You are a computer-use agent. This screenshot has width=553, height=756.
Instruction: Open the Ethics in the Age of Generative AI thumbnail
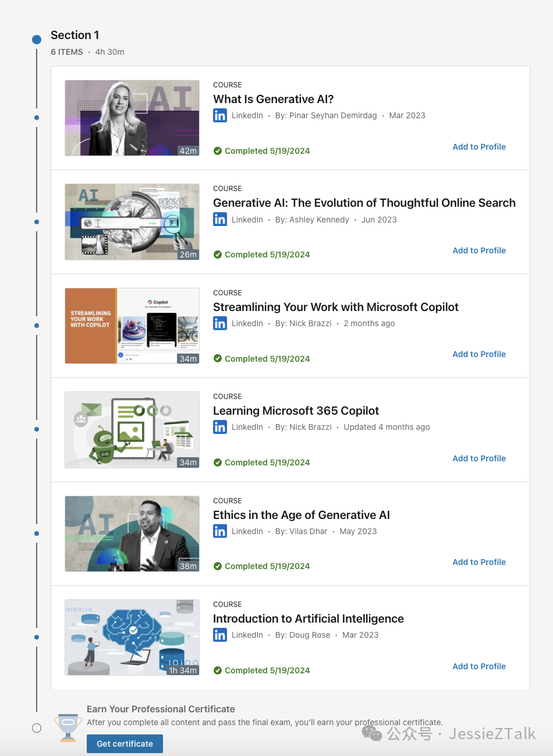[132, 534]
